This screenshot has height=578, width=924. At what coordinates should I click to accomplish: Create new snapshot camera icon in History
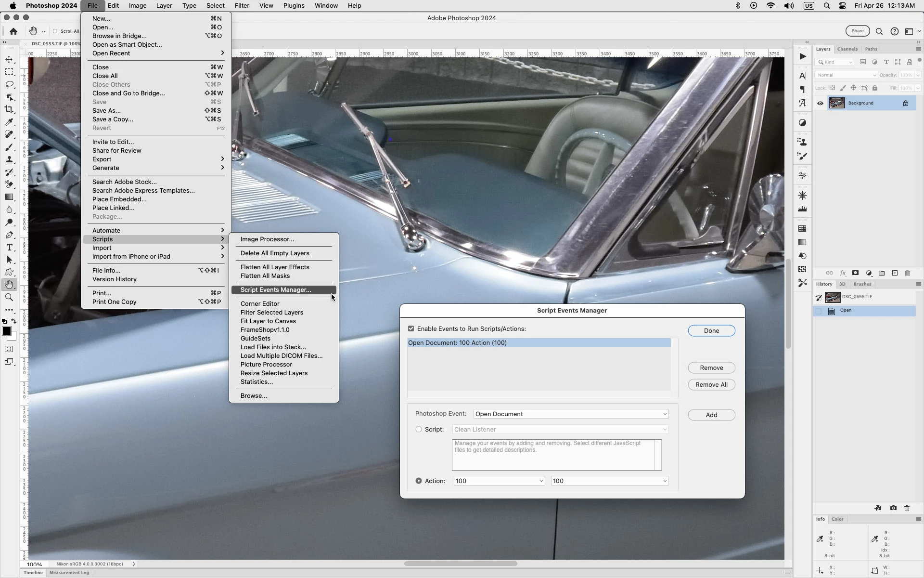[893, 508]
